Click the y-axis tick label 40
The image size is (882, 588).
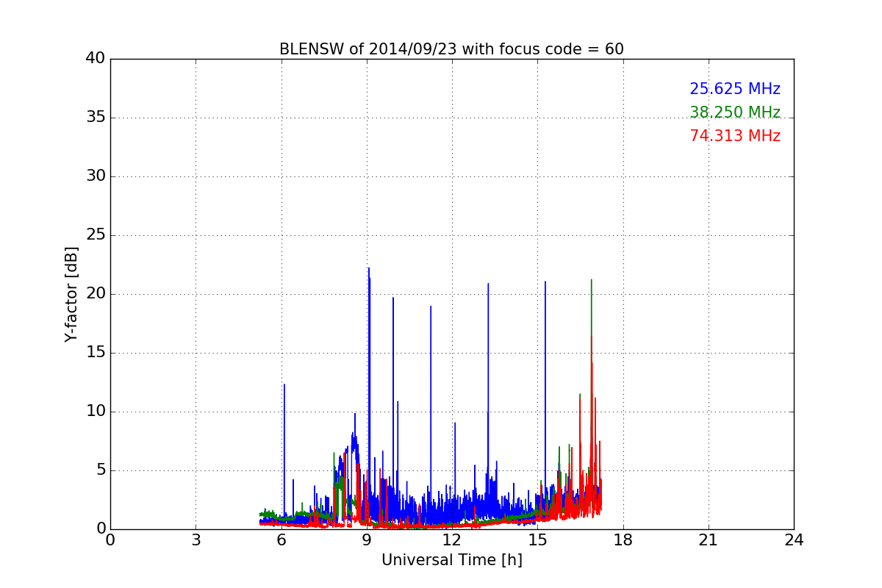tap(95, 59)
